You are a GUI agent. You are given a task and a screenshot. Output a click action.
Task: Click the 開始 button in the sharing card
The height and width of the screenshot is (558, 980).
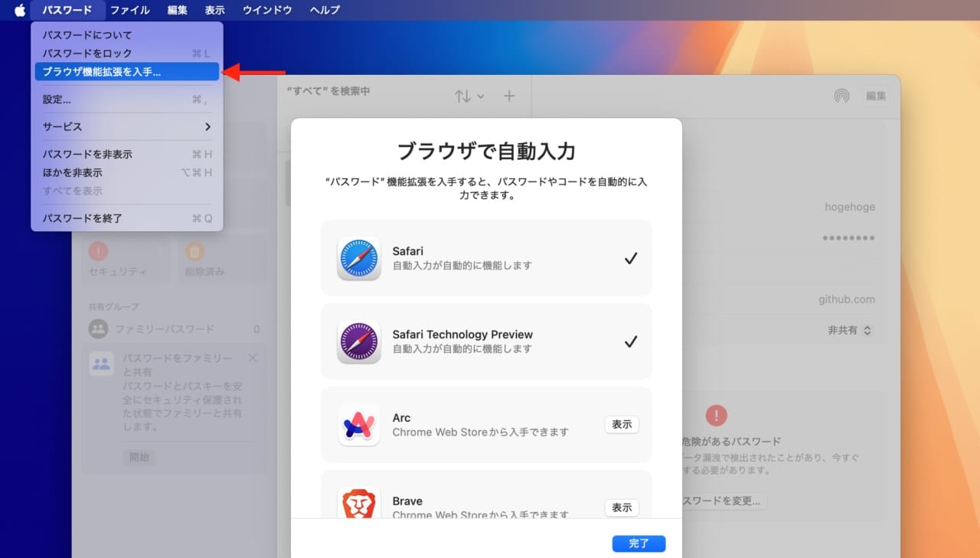coord(139,458)
